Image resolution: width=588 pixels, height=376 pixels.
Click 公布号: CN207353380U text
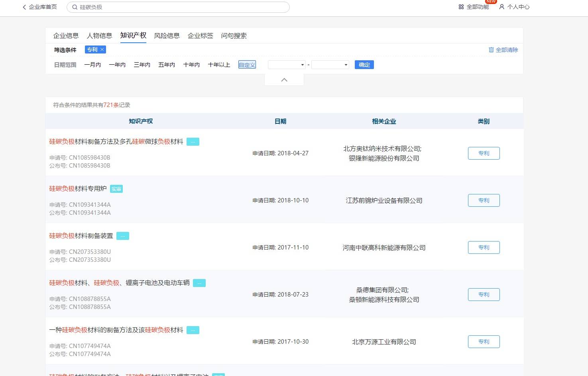[x=80, y=260]
